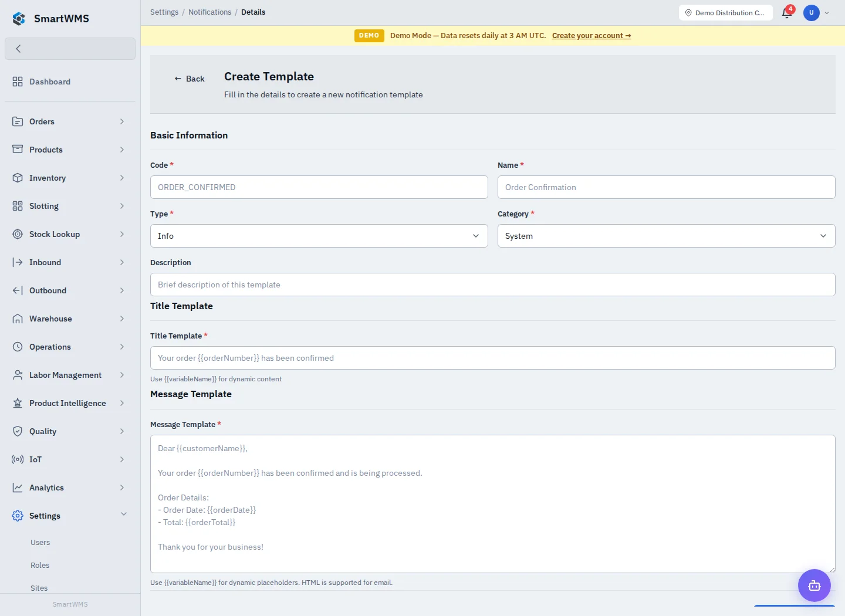Click the Products box icon

coord(18,150)
